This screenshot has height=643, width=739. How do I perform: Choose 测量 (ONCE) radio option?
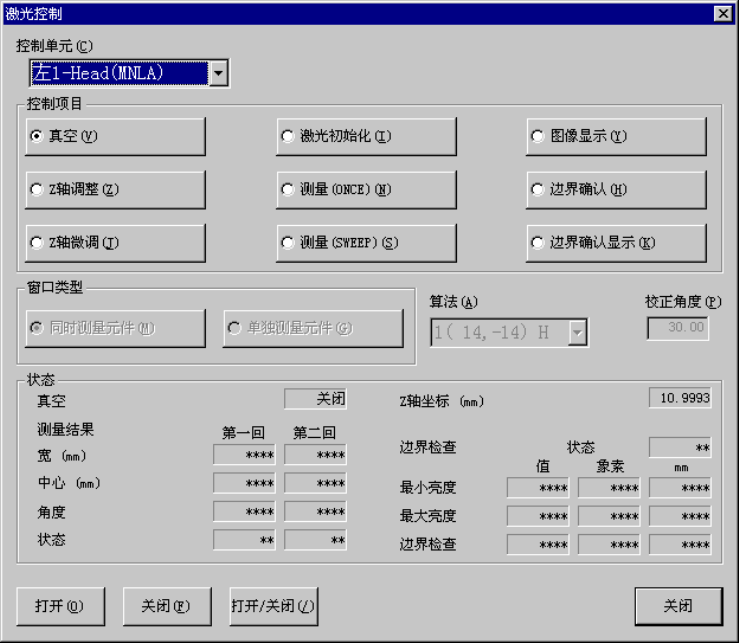coord(366,190)
